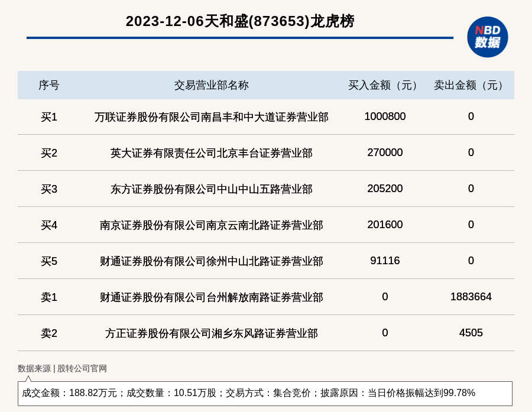The image size is (532, 412).
Task: Select the 卖1 row label
Action: click(x=49, y=297)
